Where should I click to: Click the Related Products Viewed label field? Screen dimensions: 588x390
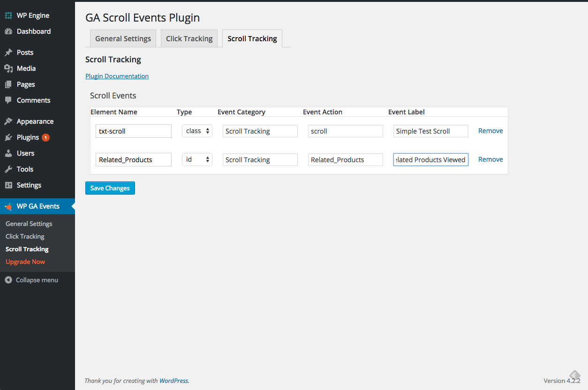click(431, 160)
